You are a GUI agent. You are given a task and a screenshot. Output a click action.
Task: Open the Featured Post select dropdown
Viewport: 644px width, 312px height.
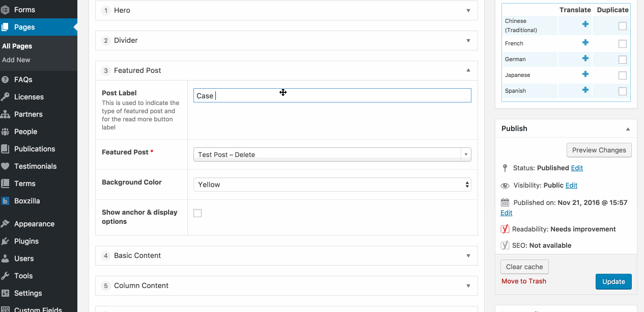tap(332, 154)
